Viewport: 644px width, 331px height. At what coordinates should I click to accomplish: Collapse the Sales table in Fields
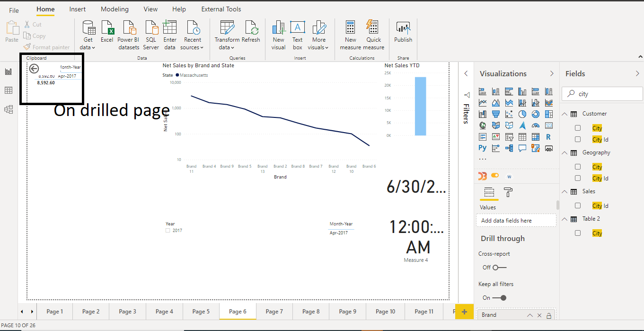(564, 191)
